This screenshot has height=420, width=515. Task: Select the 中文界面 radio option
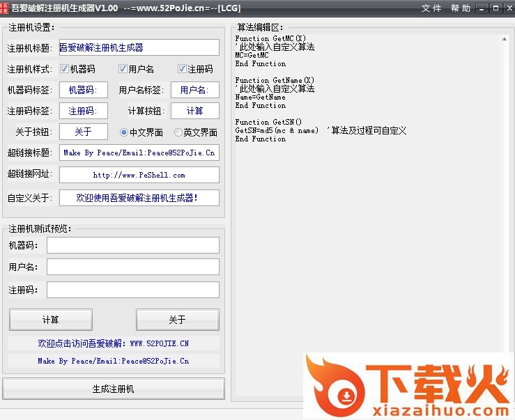[x=124, y=132]
